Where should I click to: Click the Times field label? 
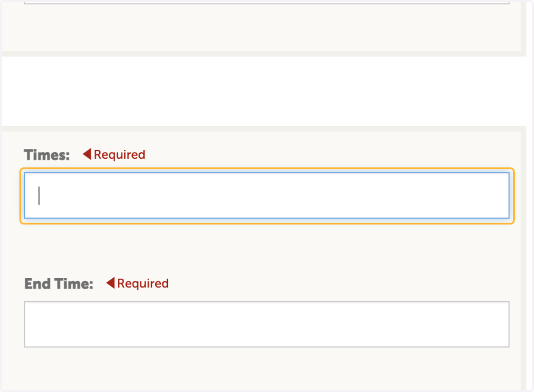[47, 155]
